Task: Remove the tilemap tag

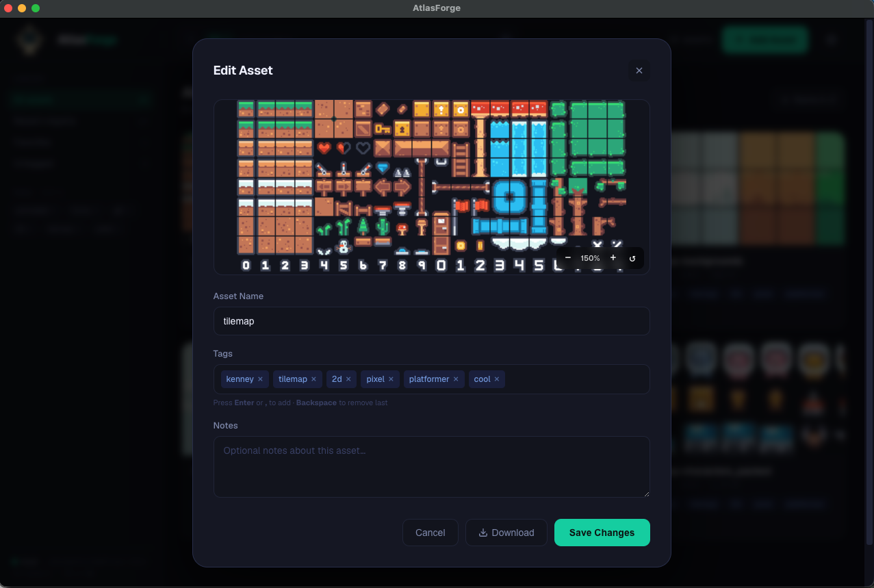Action: click(x=313, y=379)
